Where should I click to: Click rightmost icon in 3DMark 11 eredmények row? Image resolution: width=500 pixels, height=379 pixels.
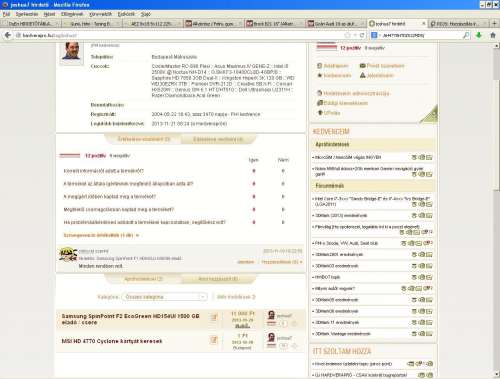[x=429, y=322]
